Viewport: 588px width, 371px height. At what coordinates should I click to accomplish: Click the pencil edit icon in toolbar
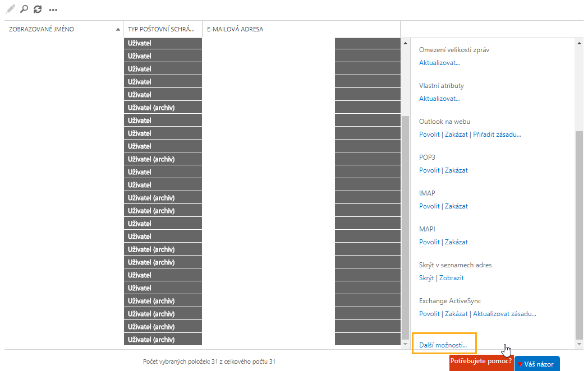pos(11,9)
